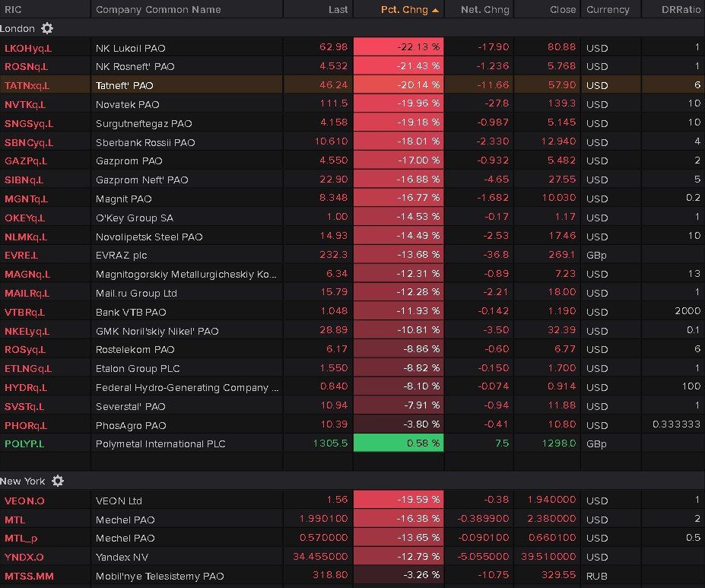This screenshot has height=588, width=705.
Task: Open settings gear next to New York
Action: tap(58, 481)
